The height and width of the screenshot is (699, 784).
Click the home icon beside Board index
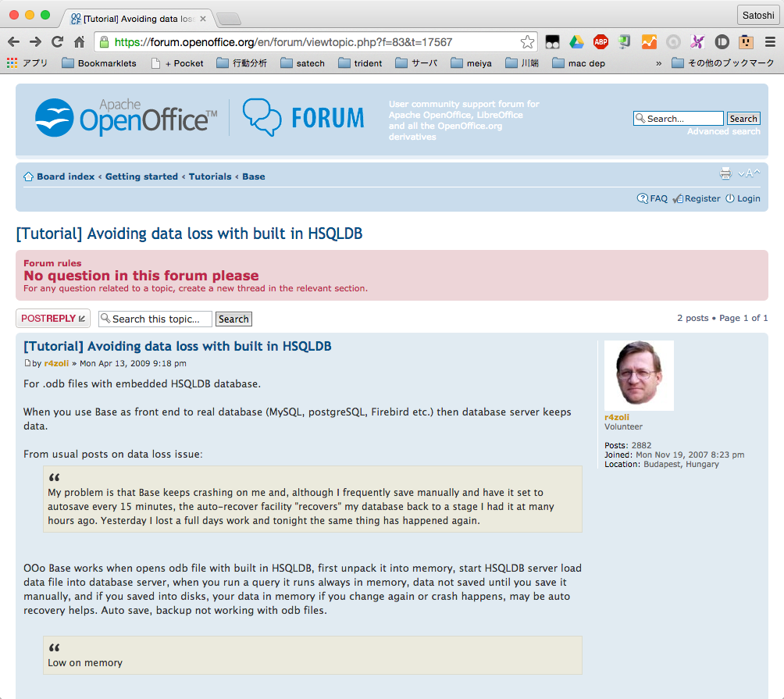click(28, 177)
